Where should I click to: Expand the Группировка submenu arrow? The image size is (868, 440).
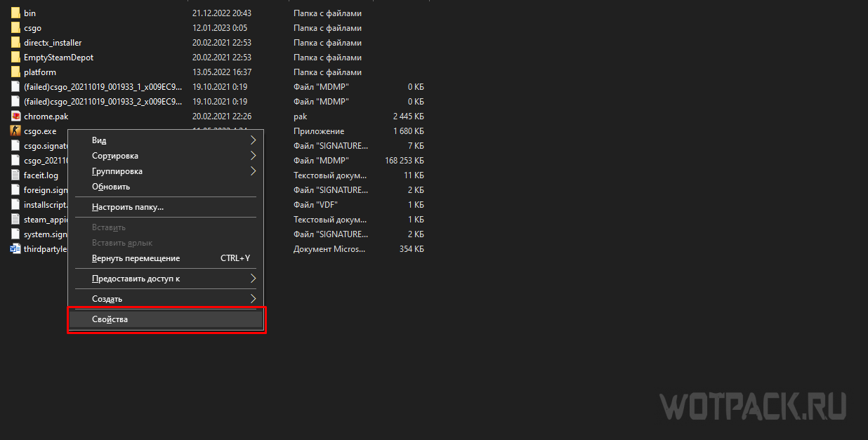pyautogui.click(x=253, y=171)
